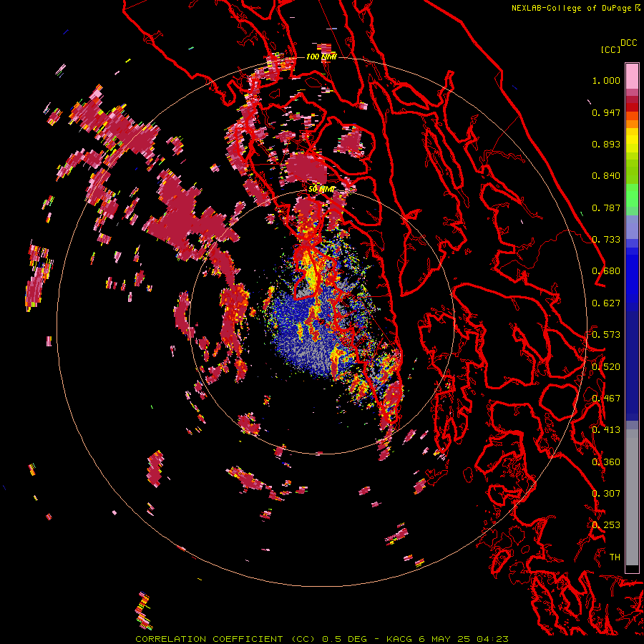Select the 0.467 scale value
Viewport: 644px width, 644px height.
tap(606, 399)
